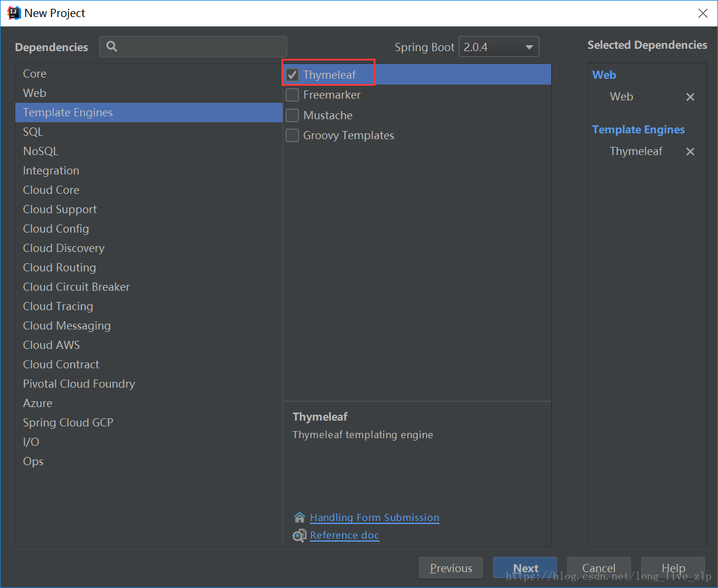Select the Cloud Core category
The width and height of the screenshot is (718, 588).
[x=149, y=190]
